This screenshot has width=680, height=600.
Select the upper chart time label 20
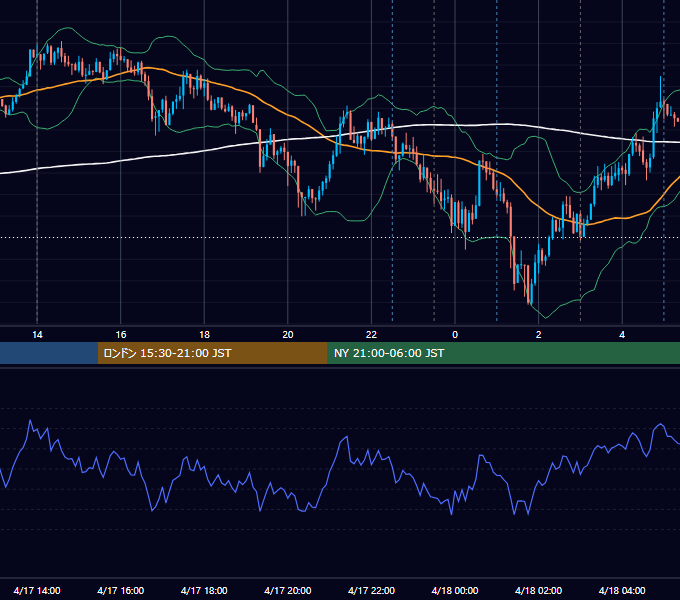click(288, 335)
